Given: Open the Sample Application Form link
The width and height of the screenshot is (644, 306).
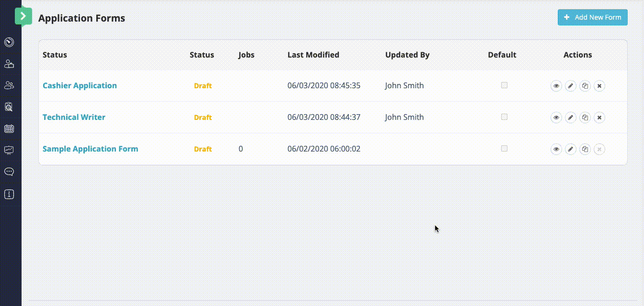Looking at the screenshot, I should pyautogui.click(x=90, y=149).
